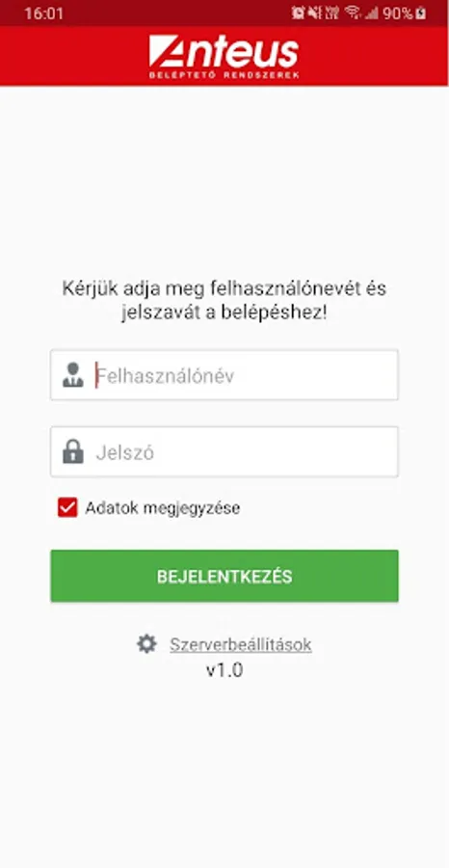Click the green BEJELENTKEZÉS button
Image resolution: width=449 pixels, height=868 pixels.
(x=224, y=576)
